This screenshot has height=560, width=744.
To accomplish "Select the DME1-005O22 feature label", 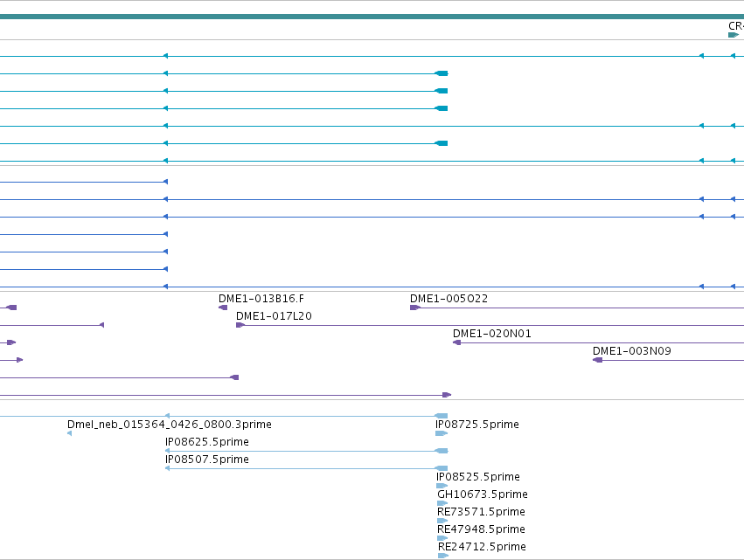I will [448, 299].
